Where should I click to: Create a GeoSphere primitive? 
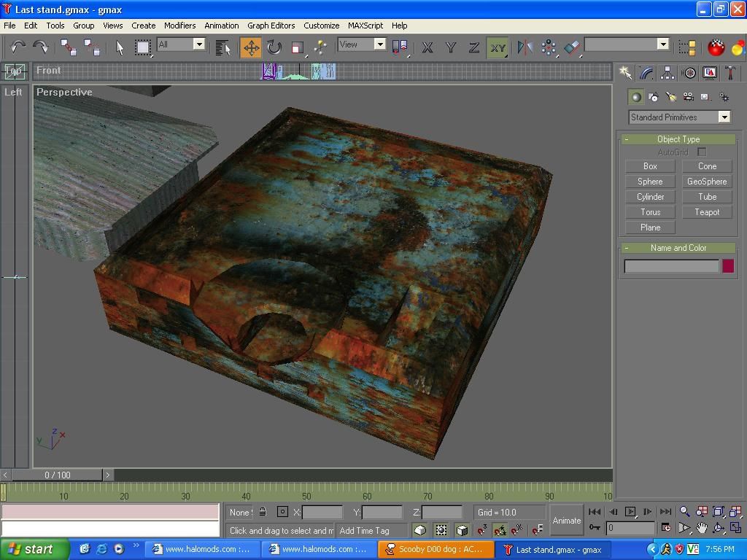(x=707, y=182)
